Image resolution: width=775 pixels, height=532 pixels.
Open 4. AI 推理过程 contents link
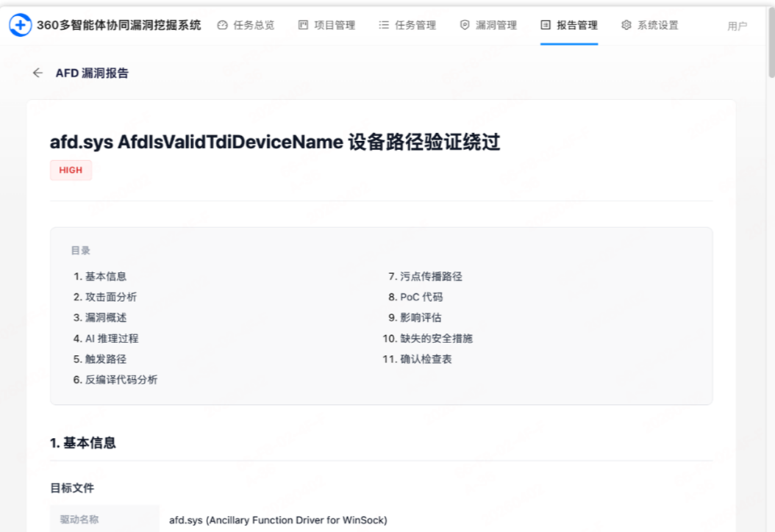click(106, 339)
